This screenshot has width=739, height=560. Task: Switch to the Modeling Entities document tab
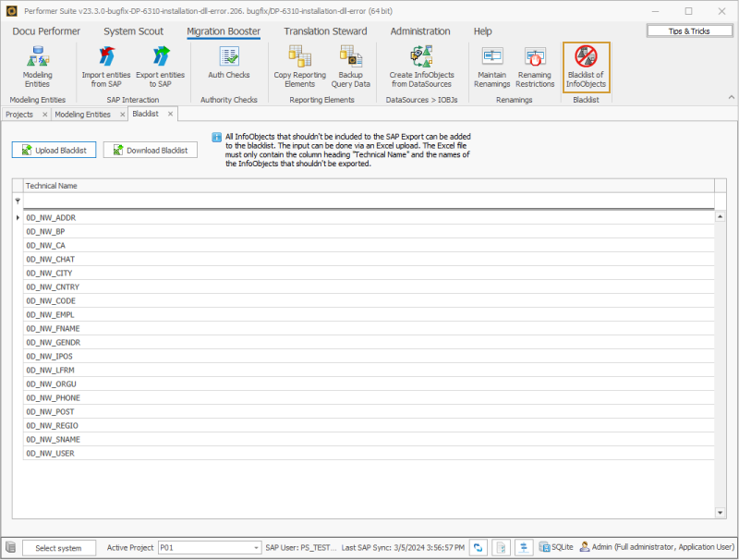pyautogui.click(x=82, y=115)
